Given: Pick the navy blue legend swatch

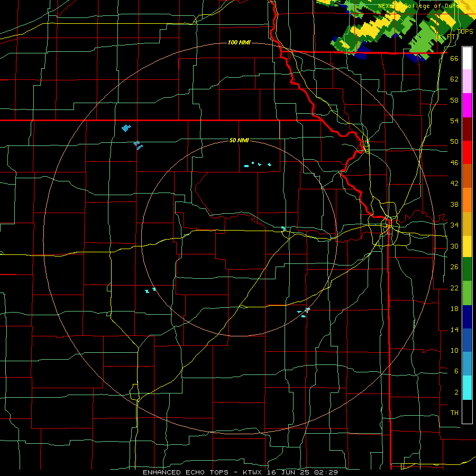Looking at the screenshot, I should [467, 317].
